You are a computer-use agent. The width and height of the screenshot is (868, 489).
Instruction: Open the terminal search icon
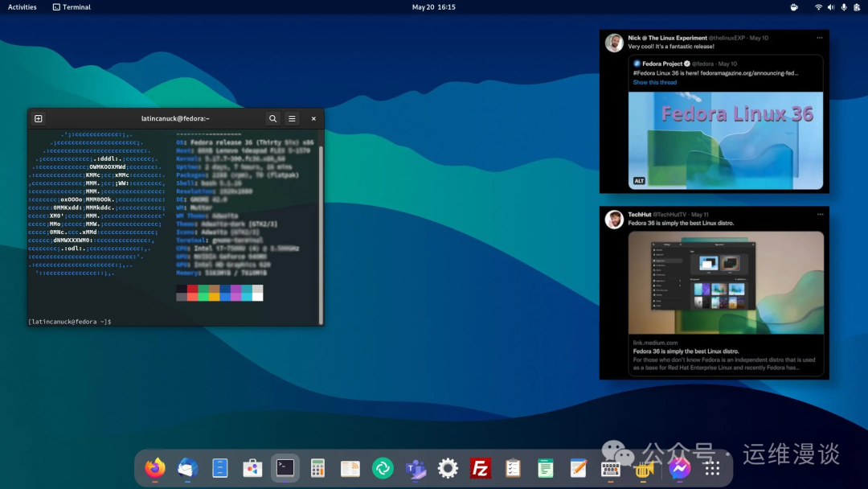(x=273, y=118)
